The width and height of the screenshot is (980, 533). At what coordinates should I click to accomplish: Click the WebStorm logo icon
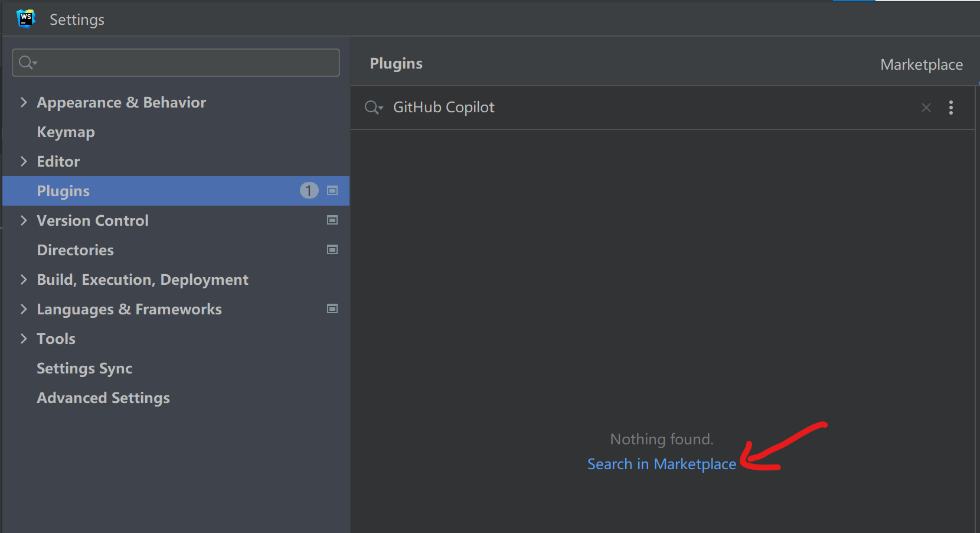pos(26,19)
